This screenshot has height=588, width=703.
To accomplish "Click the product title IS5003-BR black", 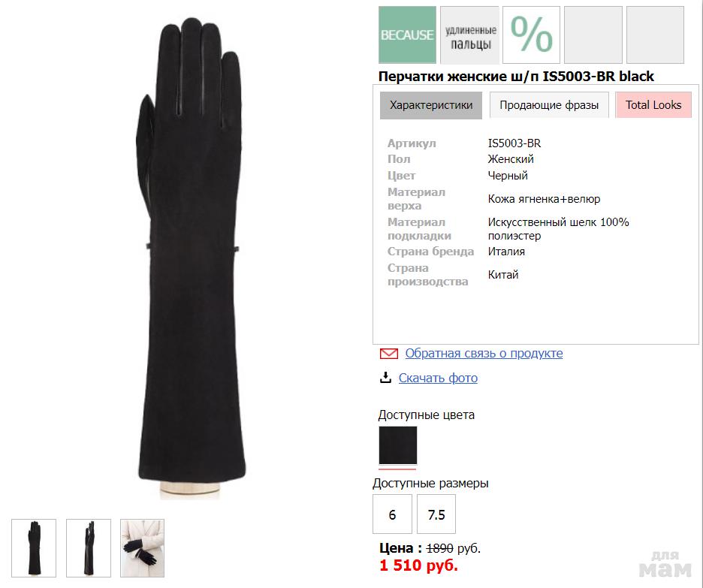I will pyautogui.click(x=516, y=76).
